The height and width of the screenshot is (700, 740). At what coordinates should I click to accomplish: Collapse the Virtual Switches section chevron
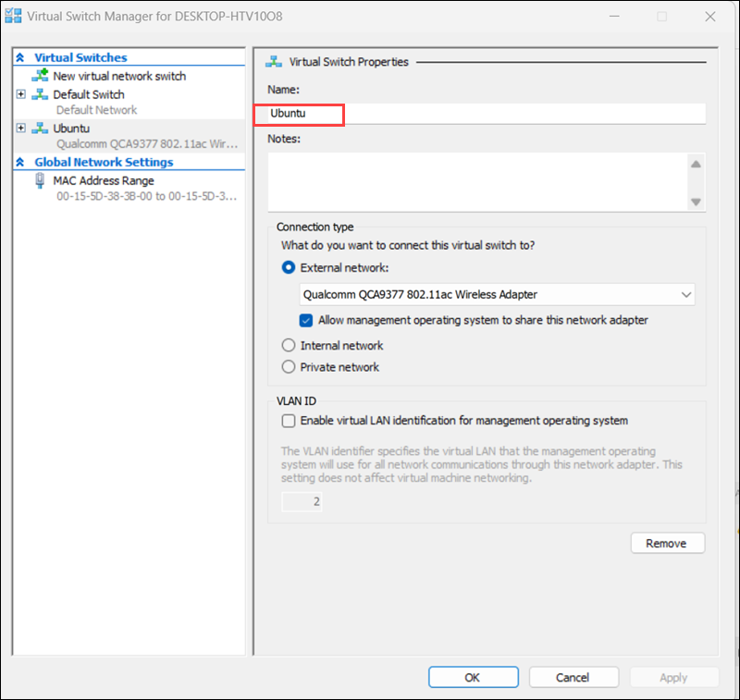click(19, 57)
